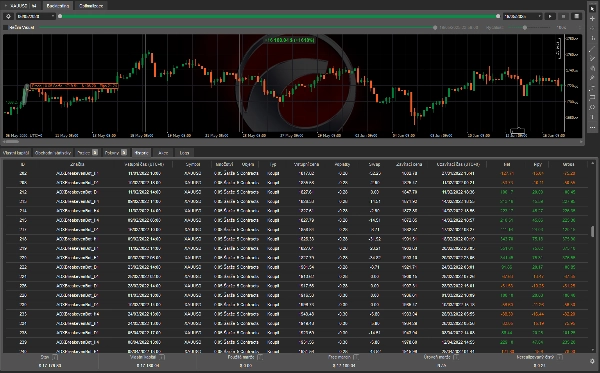The height and width of the screenshot is (373, 600).
Task: Sort history by Pipy column header
Action: pyautogui.click(x=538, y=164)
